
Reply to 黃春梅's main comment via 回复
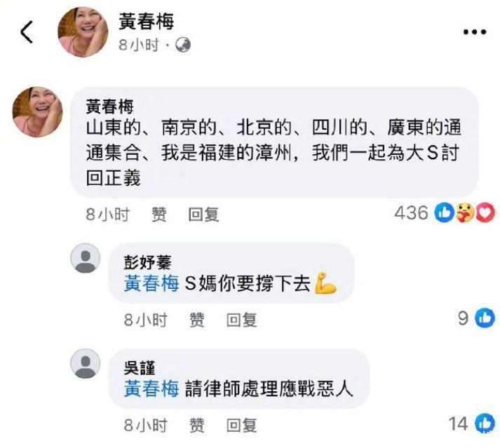[203, 214]
